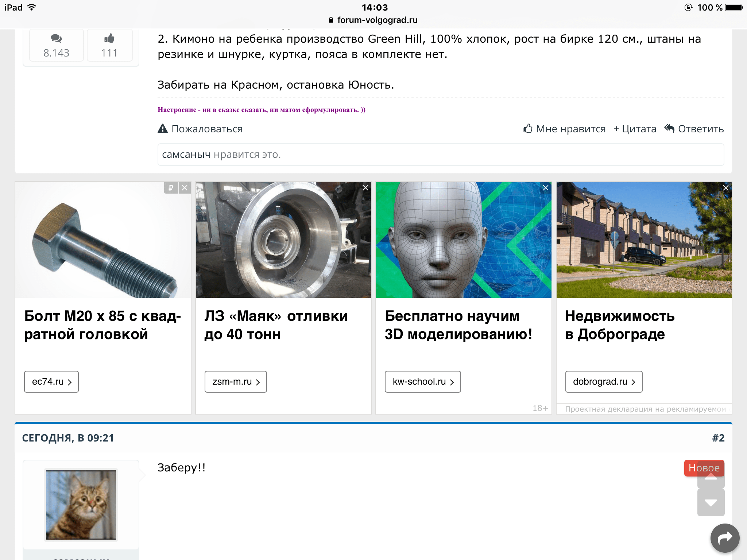This screenshot has height=560, width=747.
Task: Reply using the Ответить button
Action: (x=694, y=129)
